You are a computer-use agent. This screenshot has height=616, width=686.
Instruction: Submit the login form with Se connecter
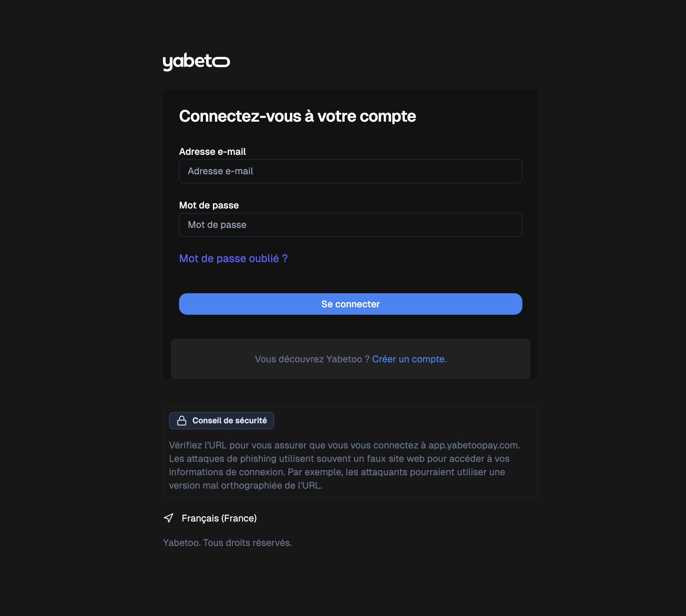coord(350,304)
